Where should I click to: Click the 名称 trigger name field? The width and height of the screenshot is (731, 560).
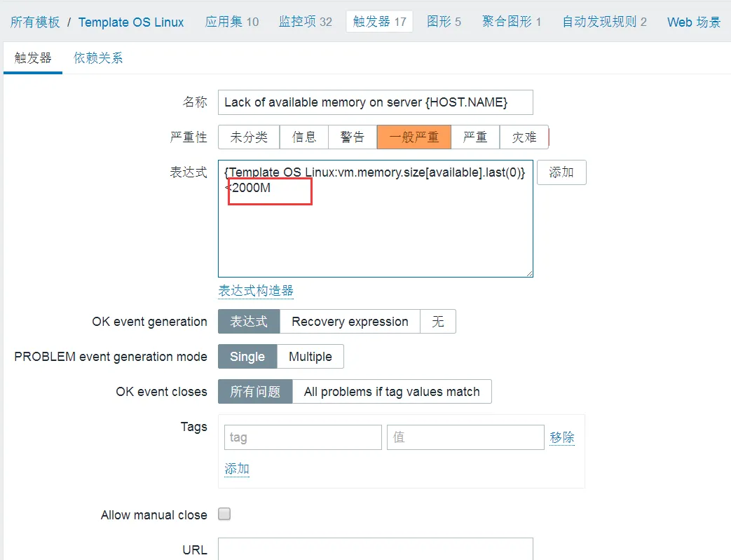(x=375, y=102)
